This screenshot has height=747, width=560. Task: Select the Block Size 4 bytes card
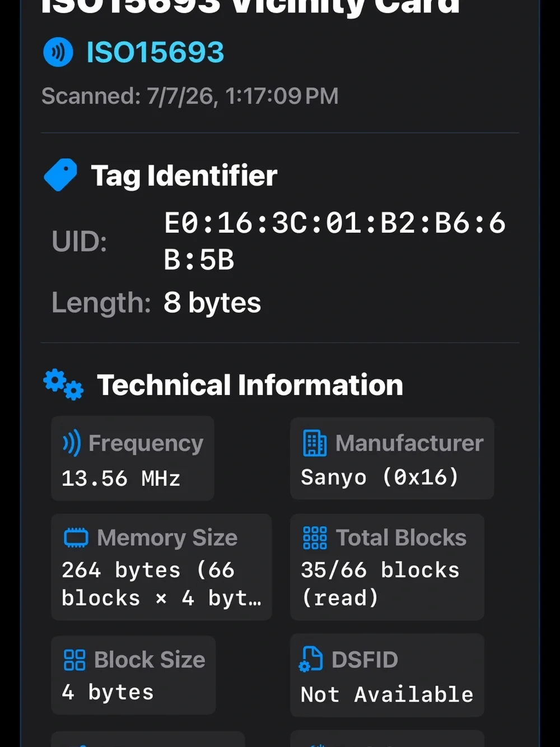[133, 675]
